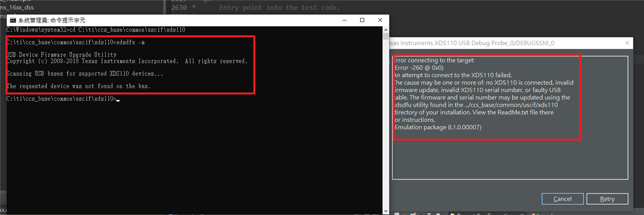Click the command prompt vertical scrollbar

click(x=386, y=120)
